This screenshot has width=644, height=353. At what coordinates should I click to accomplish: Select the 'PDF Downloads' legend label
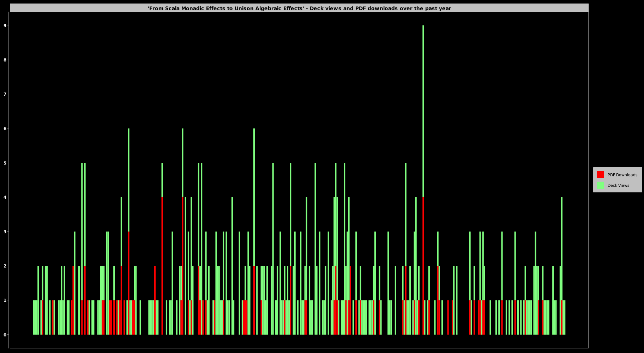click(622, 175)
